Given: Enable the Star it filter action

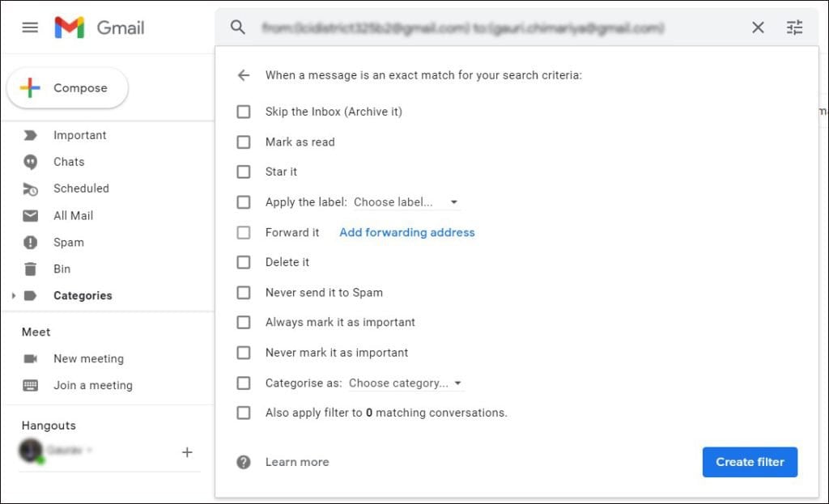Looking at the screenshot, I should 244,172.
